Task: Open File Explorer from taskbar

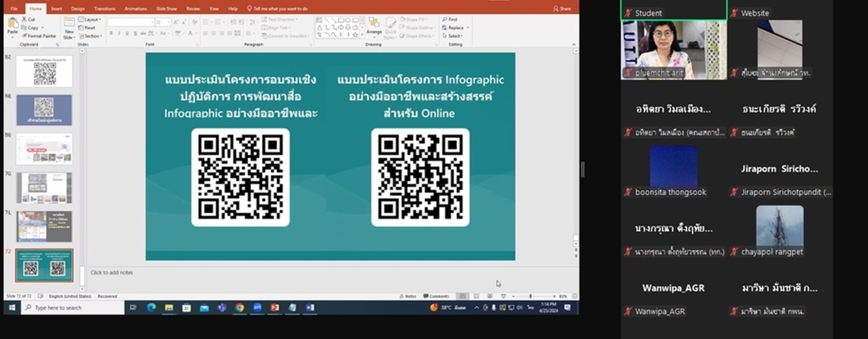Action: point(169,308)
